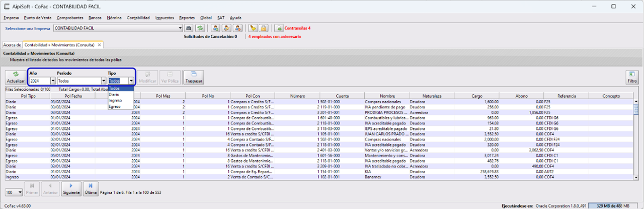Screen dimensions: 644x209
Task: Click the AUT2 reference cell
Action: click(x=567, y=172)
